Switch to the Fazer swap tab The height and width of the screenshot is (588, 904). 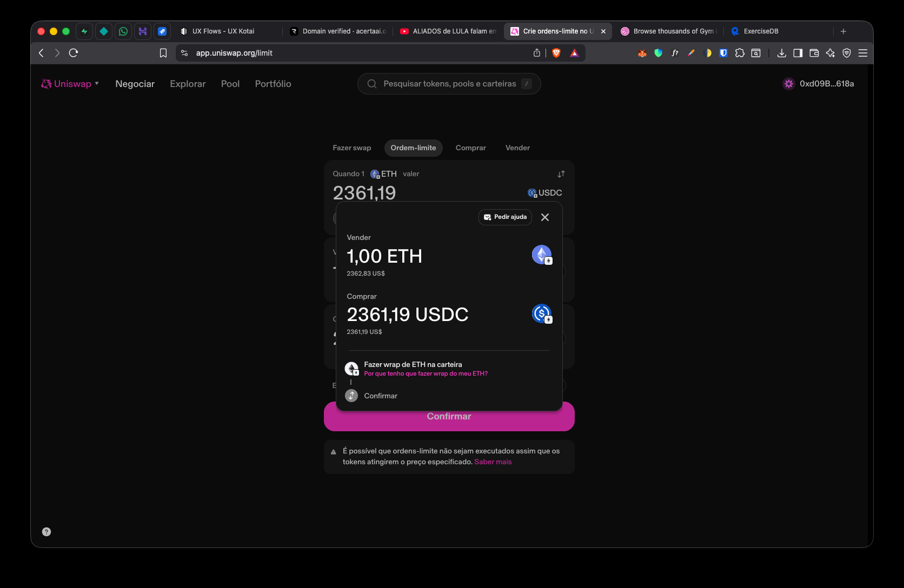click(352, 148)
